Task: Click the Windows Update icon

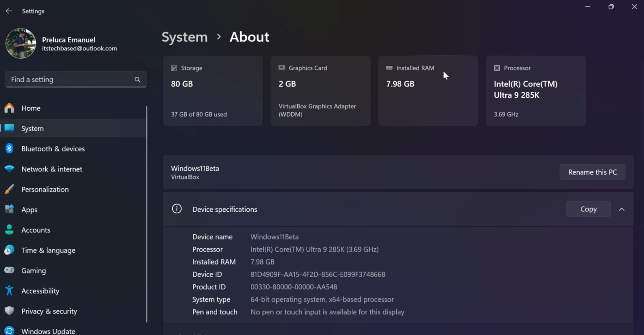Action: pos(9,330)
